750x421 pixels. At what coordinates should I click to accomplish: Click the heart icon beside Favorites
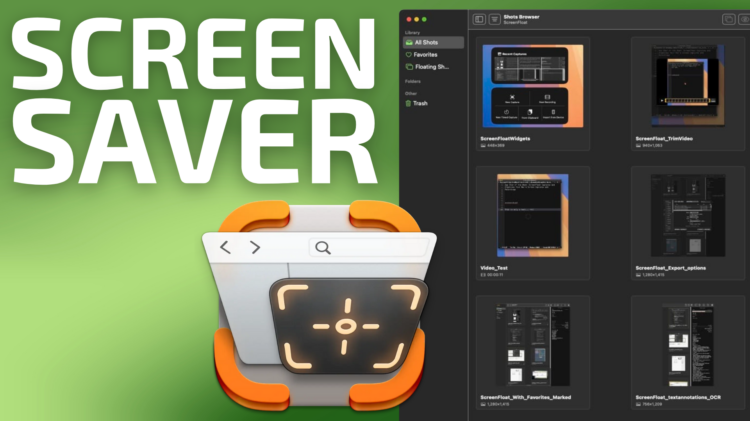click(408, 55)
